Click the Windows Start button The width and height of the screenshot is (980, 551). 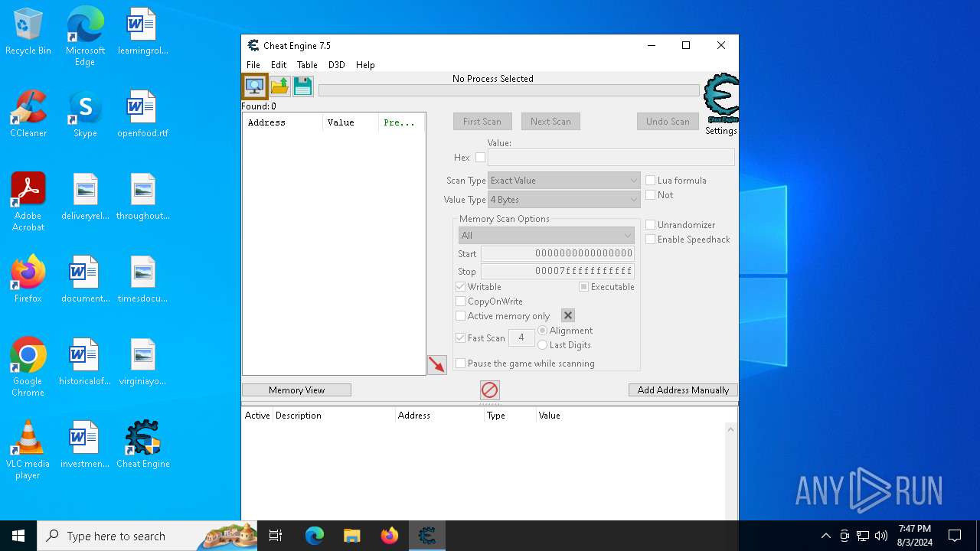tap(18, 536)
